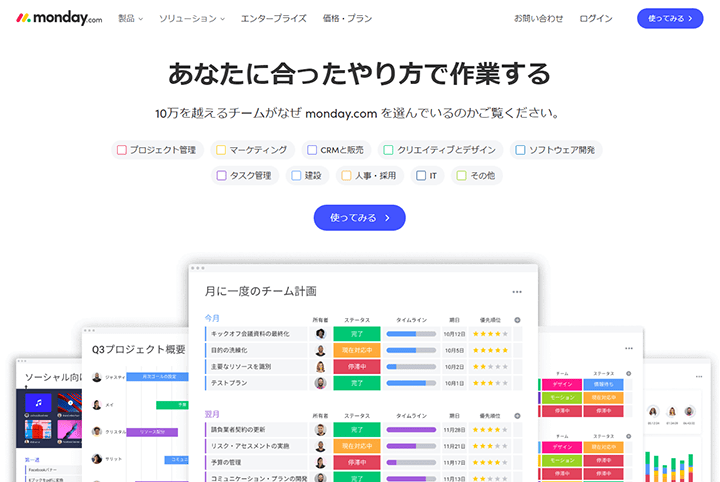This screenshot has width=720, height=482.
Task: Click owner avatar for 請負業者契約の更新
Action: pos(321,430)
